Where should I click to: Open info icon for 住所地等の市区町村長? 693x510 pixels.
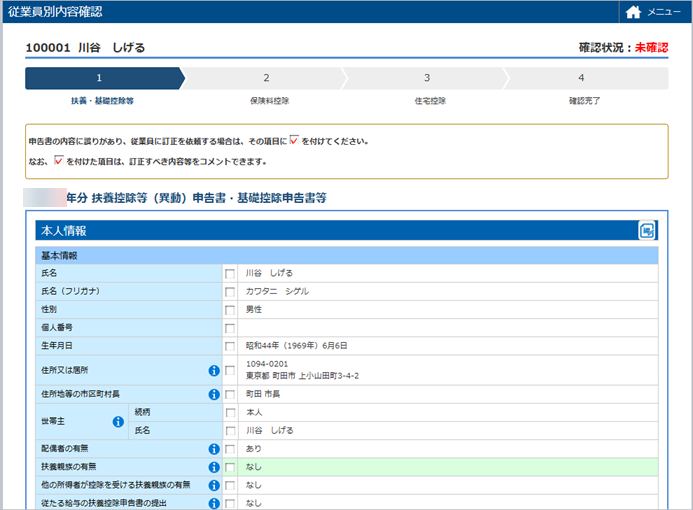point(214,394)
